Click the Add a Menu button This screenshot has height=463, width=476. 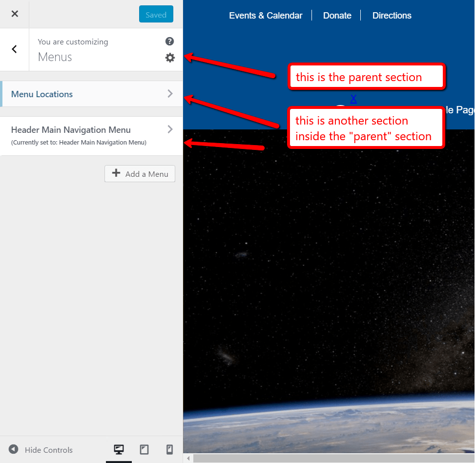[140, 174]
